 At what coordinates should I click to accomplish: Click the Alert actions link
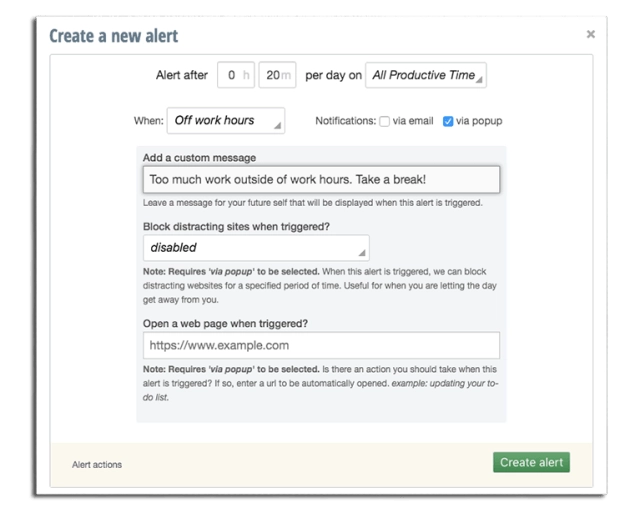pos(96,465)
